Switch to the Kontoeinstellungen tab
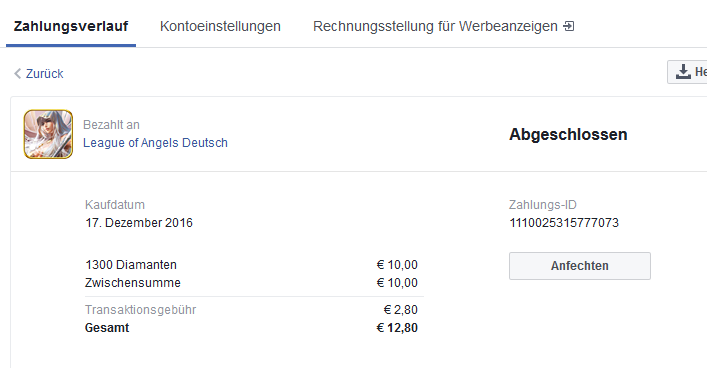The width and height of the screenshot is (707, 368). point(220,26)
